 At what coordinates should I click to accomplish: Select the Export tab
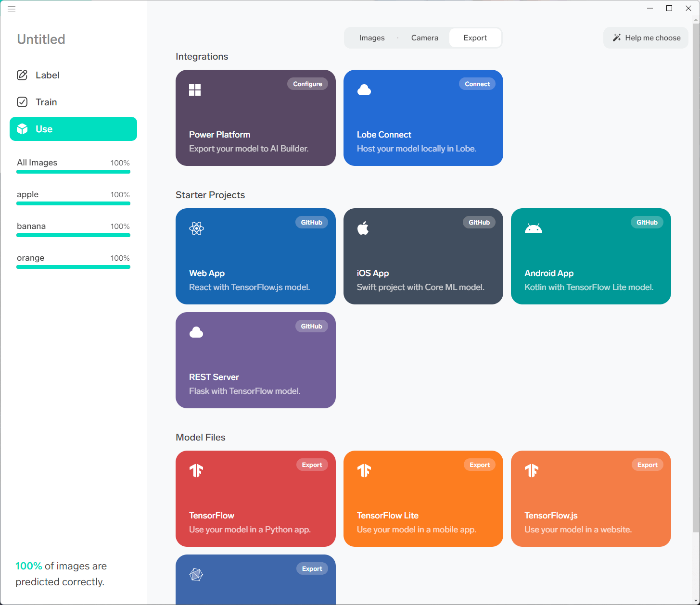[x=475, y=38]
